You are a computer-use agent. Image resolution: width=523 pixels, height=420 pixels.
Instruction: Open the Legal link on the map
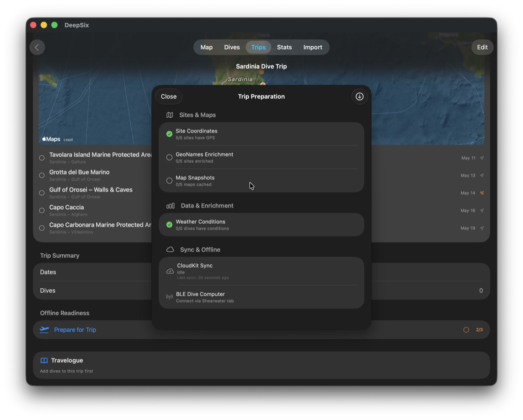[x=68, y=140]
